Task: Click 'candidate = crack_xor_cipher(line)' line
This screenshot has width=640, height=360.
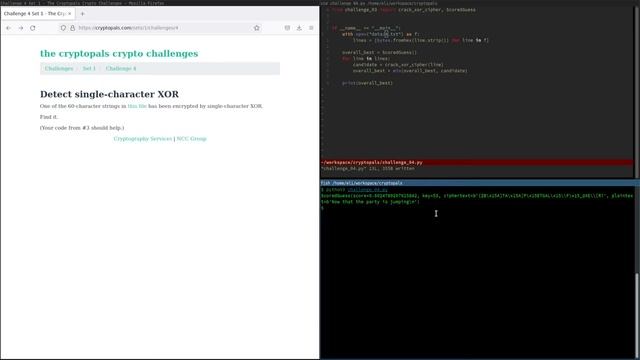Action: tap(398, 64)
